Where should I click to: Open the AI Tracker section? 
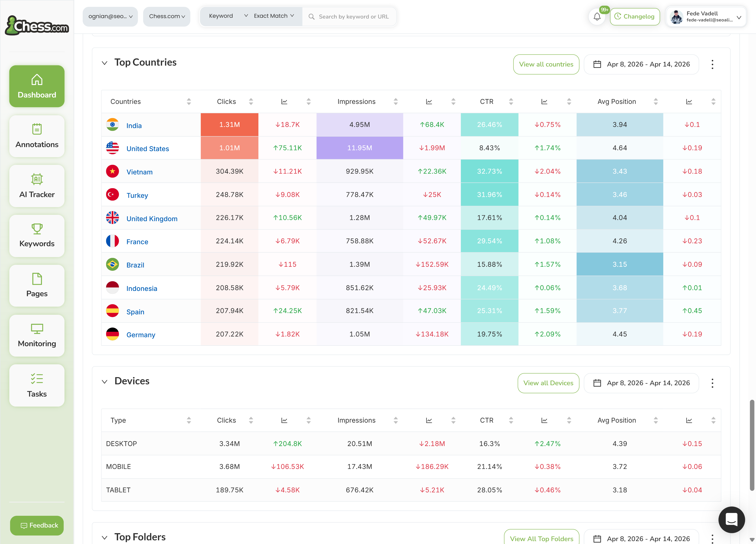point(37,186)
